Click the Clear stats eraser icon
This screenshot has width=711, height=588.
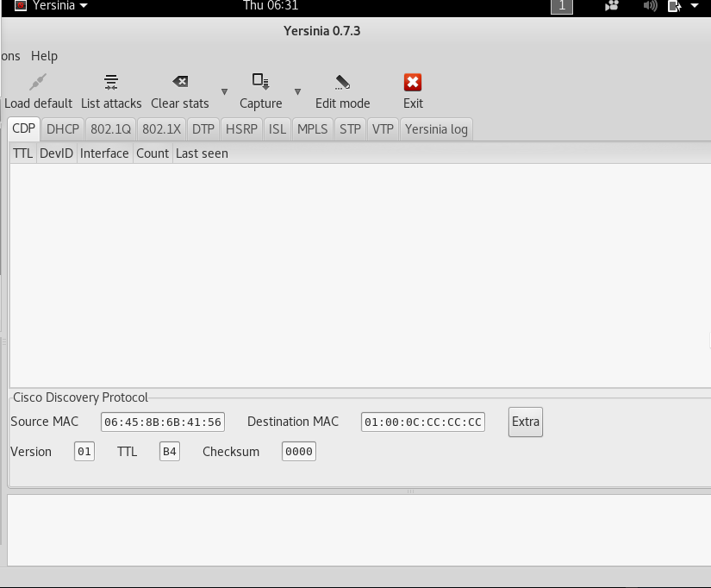tap(180, 82)
